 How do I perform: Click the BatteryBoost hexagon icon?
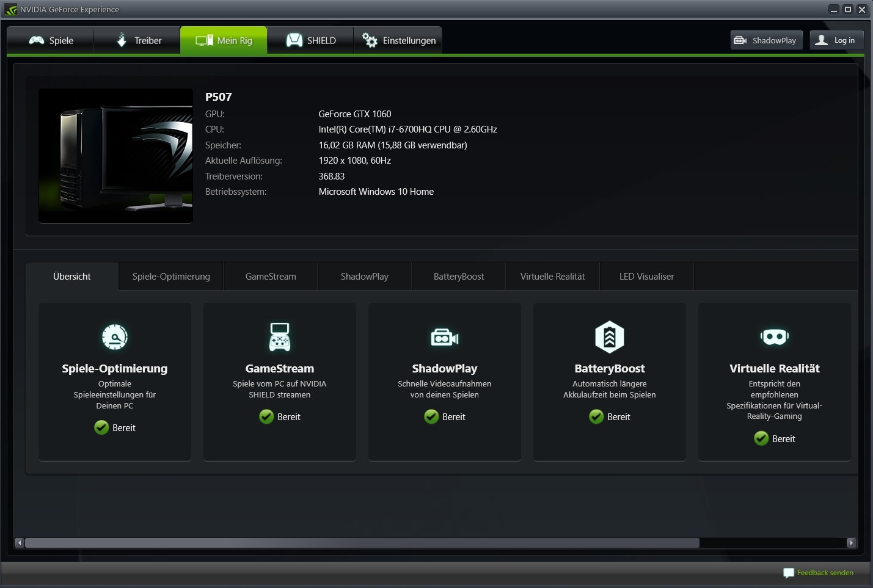[610, 337]
